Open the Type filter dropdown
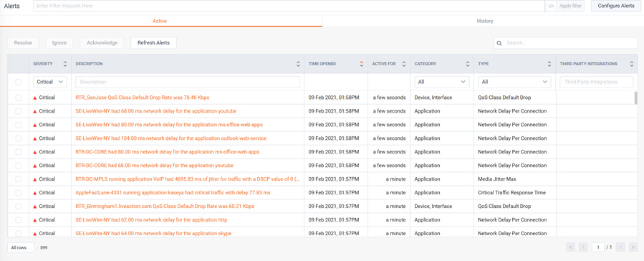This screenshot has height=261, width=644. coord(514,82)
